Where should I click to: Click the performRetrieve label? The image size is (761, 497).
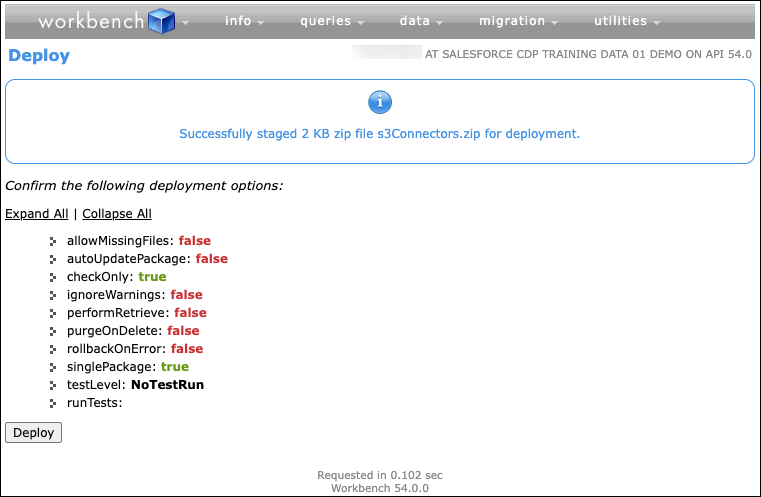coord(118,313)
